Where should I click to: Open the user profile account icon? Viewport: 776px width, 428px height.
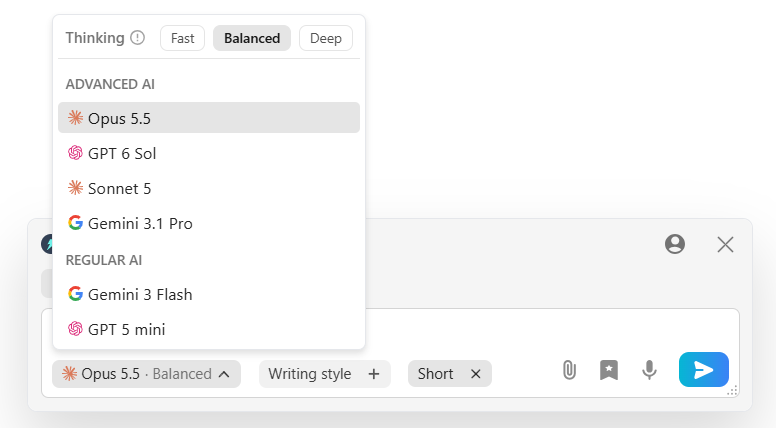[x=675, y=244]
